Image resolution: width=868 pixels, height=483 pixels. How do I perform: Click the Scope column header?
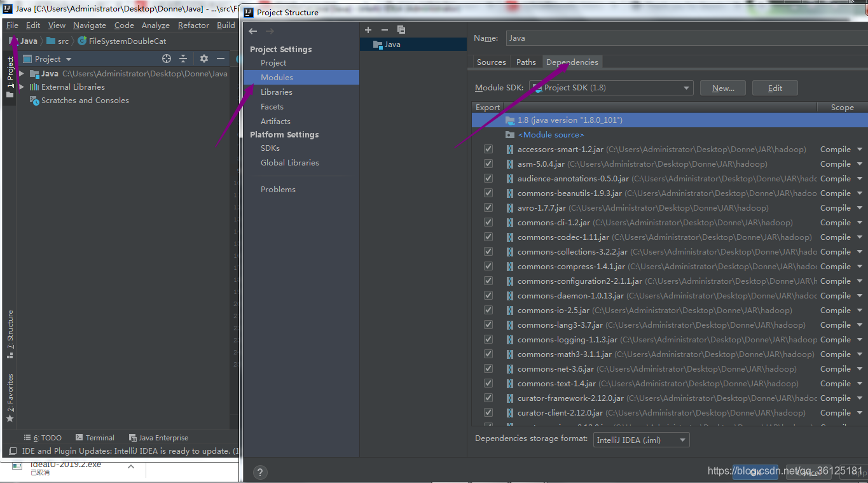pyautogui.click(x=842, y=108)
